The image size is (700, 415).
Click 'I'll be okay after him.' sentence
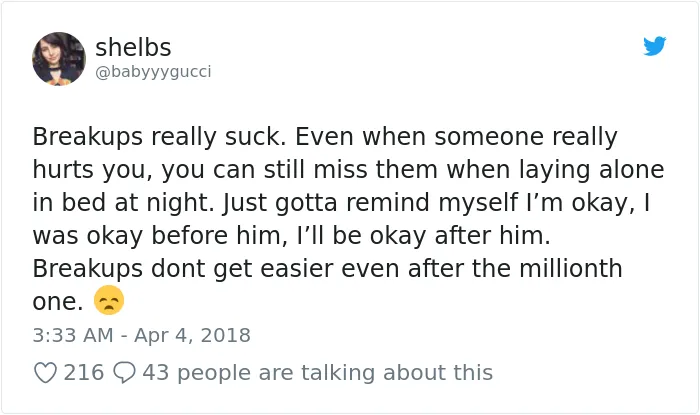tap(424, 236)
